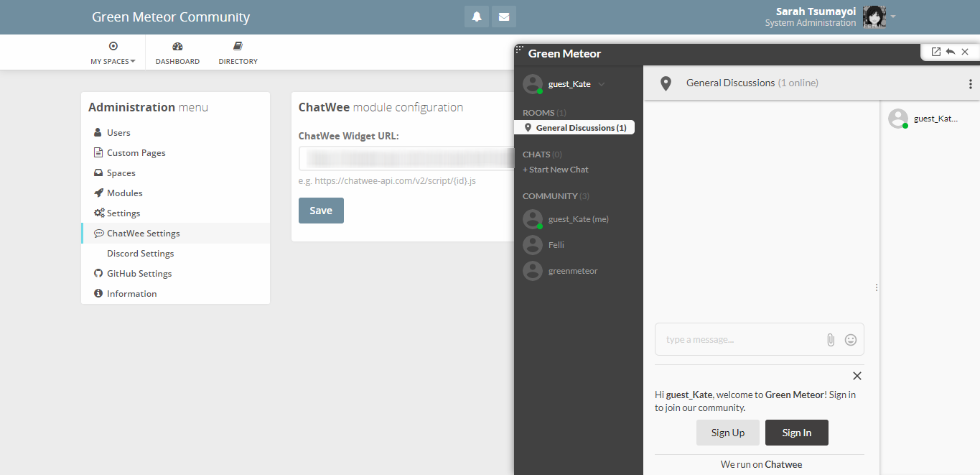Open Modules admin section
The image size is (980, 475).
[175, 193]
